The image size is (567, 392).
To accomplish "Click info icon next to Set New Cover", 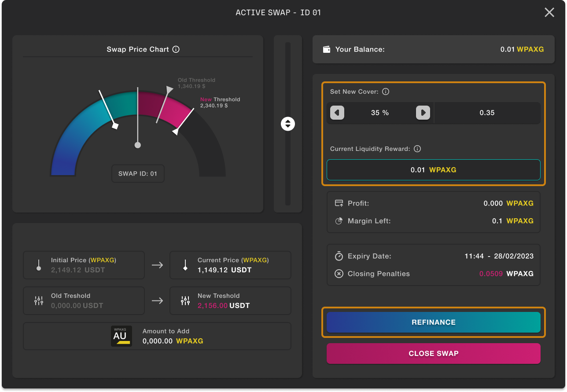I will 386,92.
